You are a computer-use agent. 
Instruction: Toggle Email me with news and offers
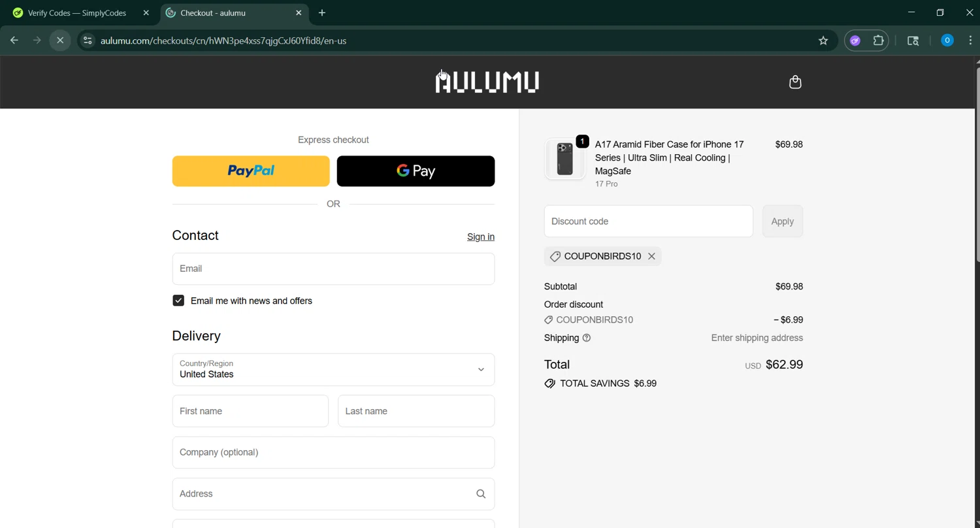point(178,301)
